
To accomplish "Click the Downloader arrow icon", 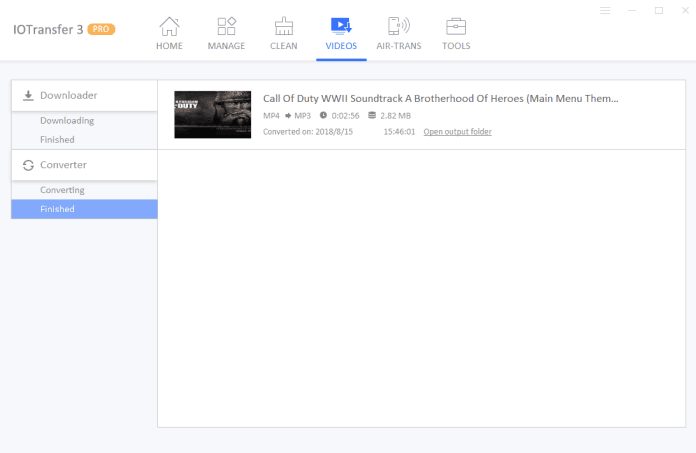I will click(x=28, y=95).
